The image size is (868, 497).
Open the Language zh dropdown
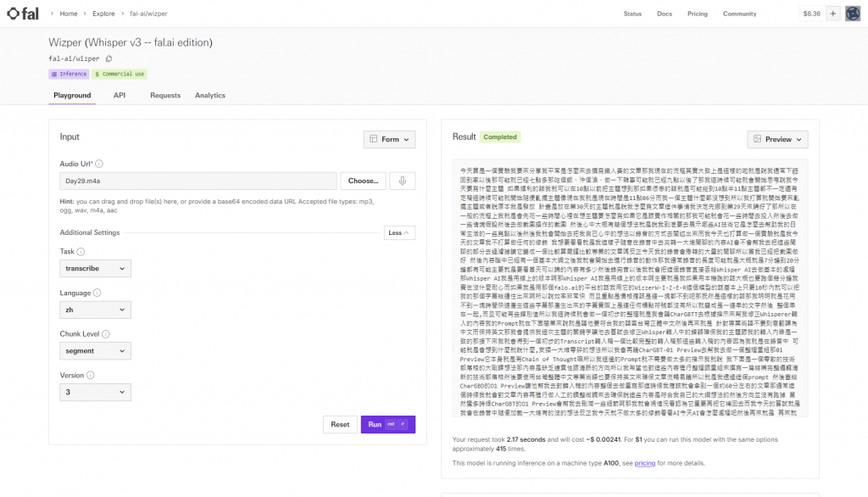95,310
